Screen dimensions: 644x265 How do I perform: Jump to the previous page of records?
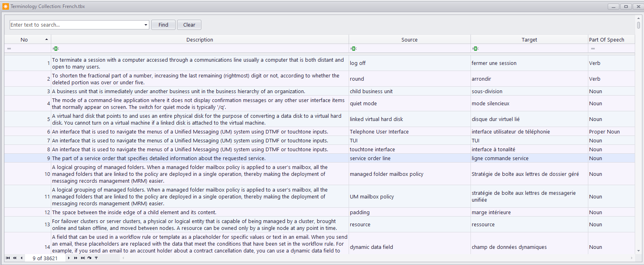pos(15,258)
